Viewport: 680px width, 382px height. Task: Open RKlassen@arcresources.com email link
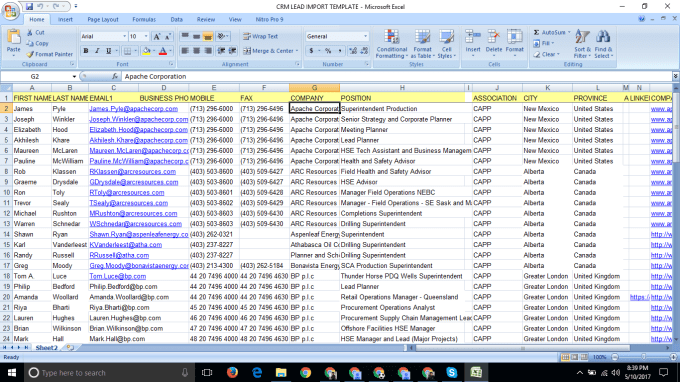(133, 172)
